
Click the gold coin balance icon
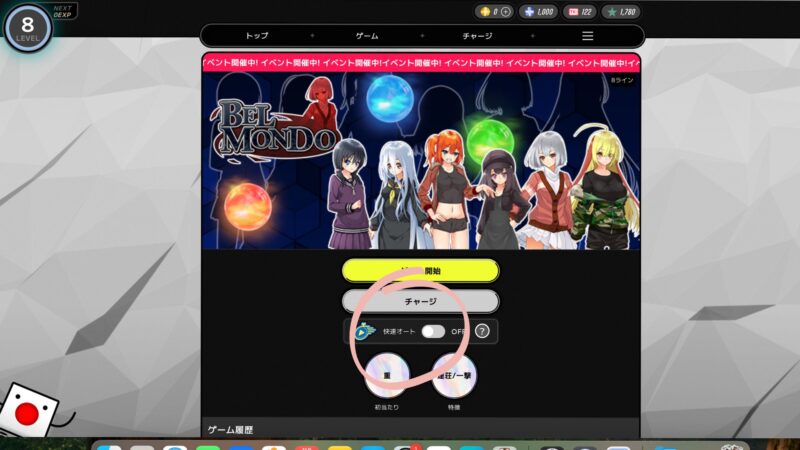483,12
